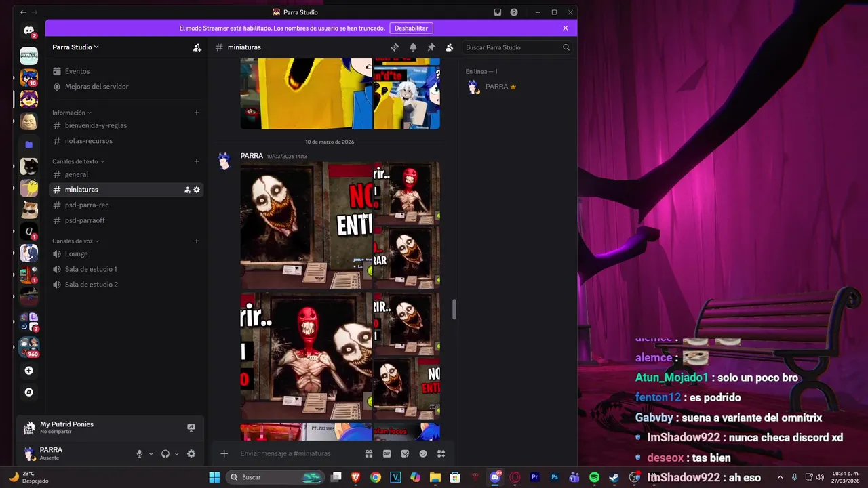Click Deshabilitar streamer mode button
Screen dimensions: 868x488
(x=411, y=28)
